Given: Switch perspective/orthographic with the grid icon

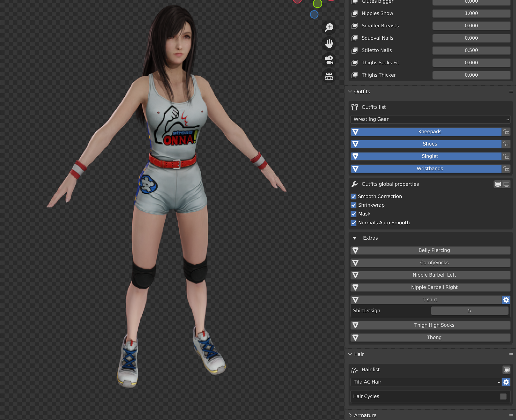Looking at the screenshot, I should coord(329,76).
